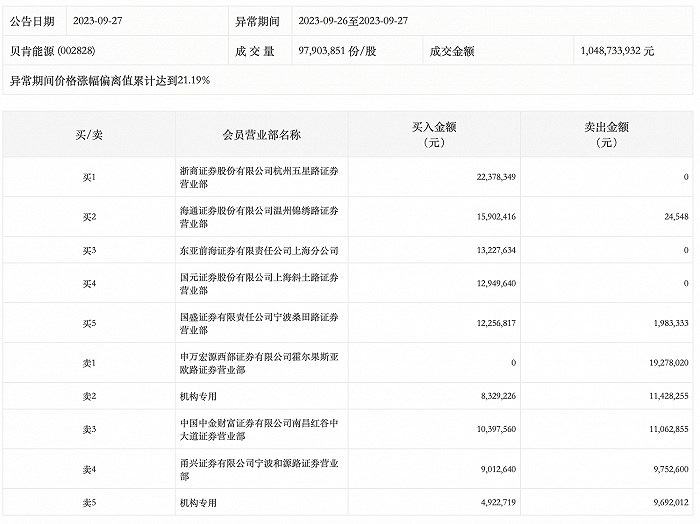
Task: Select buy amount 12,949,640
Action: (x=496, y=283)
